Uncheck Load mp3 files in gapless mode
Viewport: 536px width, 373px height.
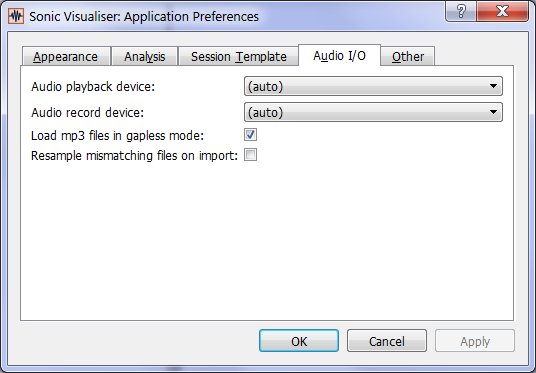click(x=251, y=134)
